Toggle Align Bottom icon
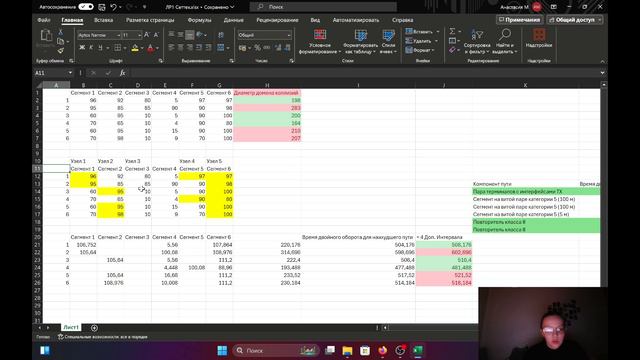This screenshot has height=360, width=640. (x=189, y=35)
